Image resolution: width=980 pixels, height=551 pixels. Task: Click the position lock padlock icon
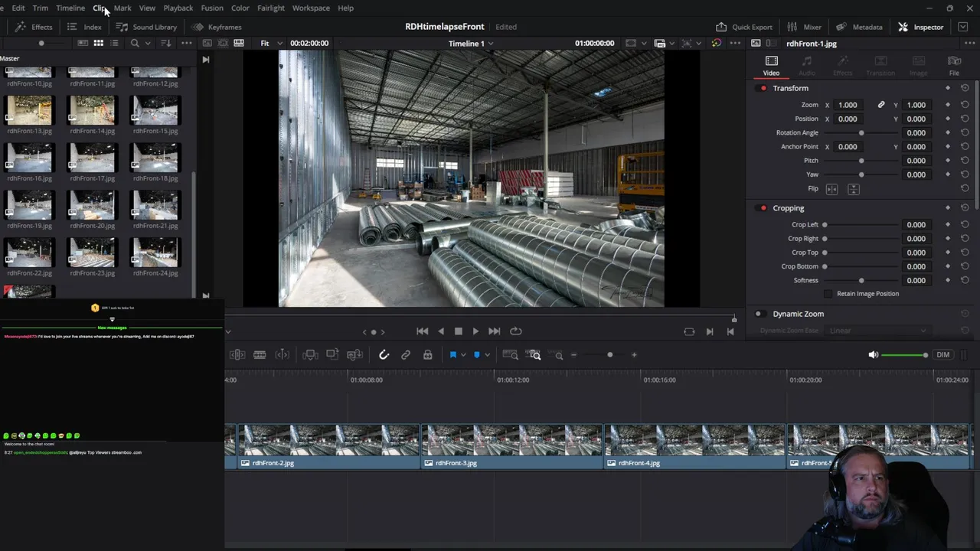(x=428, y=355)
